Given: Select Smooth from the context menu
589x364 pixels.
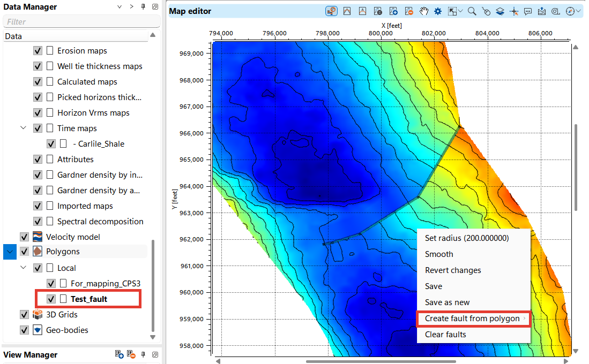Looking at the screenshot, I should [439, 254].
